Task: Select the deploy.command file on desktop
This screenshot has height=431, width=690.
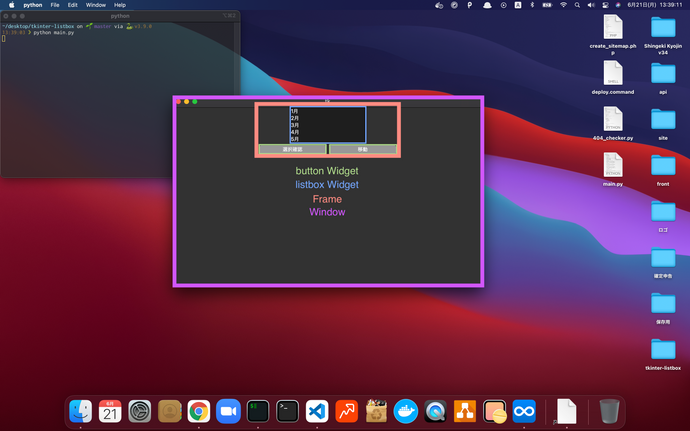Action: pos(613,76)
